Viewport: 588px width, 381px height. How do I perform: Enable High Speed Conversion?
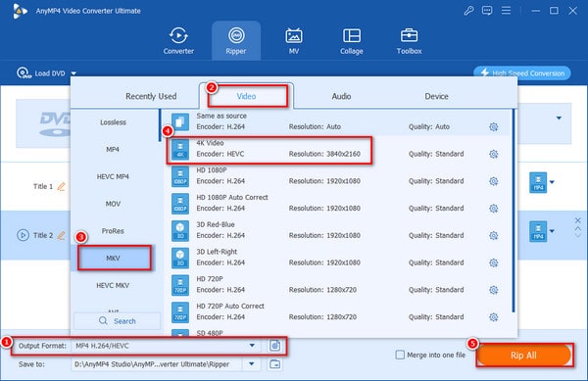click(x=522, y=73)
